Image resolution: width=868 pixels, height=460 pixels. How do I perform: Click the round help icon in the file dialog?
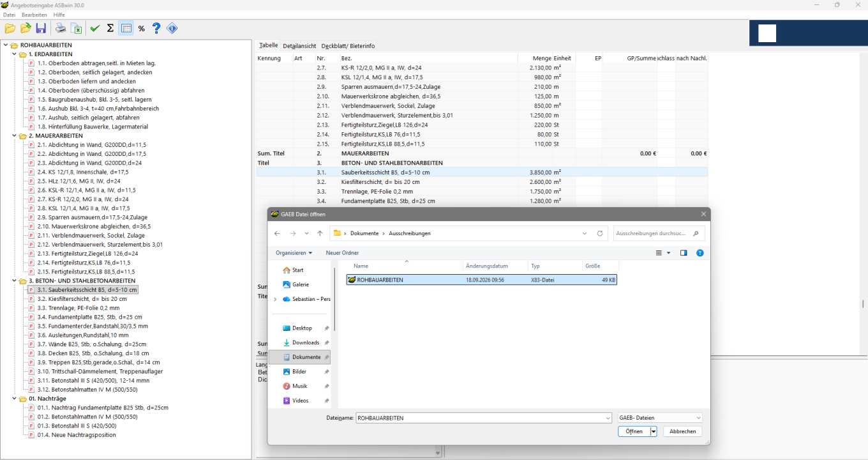[700, 253]
